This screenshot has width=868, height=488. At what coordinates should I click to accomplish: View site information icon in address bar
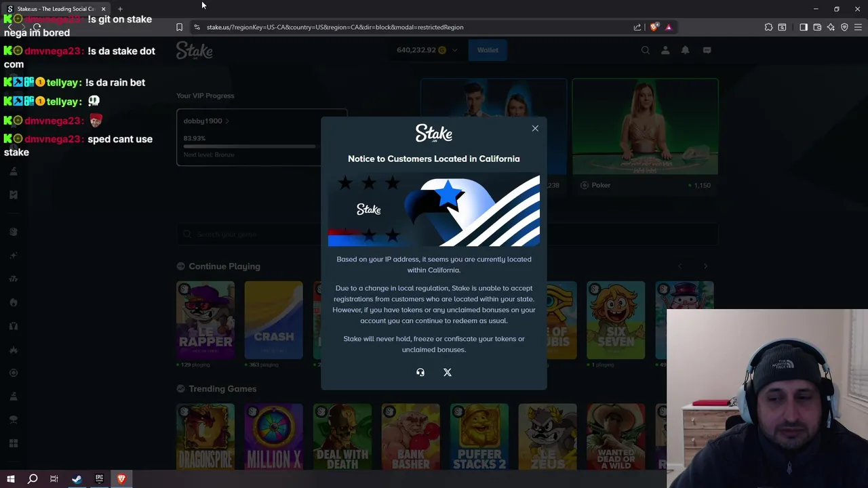(197, 27)
